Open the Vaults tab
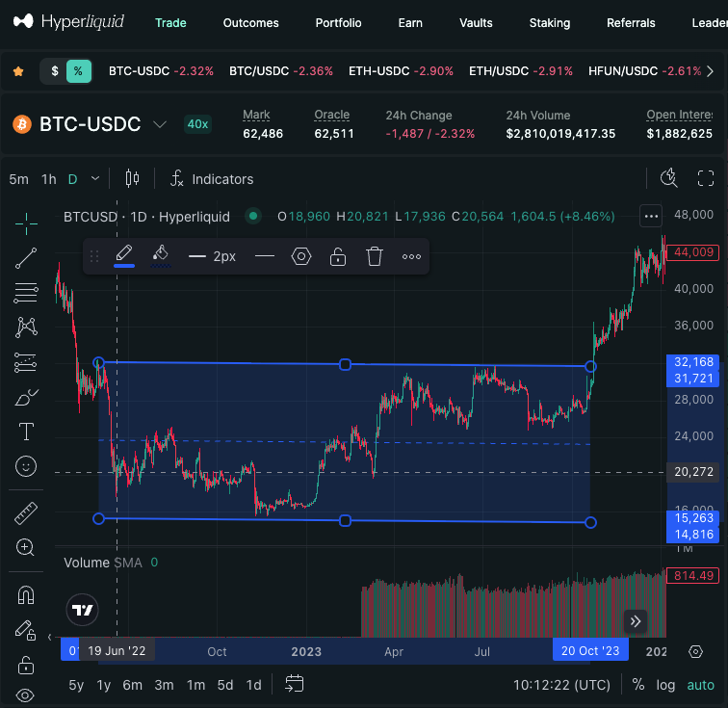 point(476,23)
